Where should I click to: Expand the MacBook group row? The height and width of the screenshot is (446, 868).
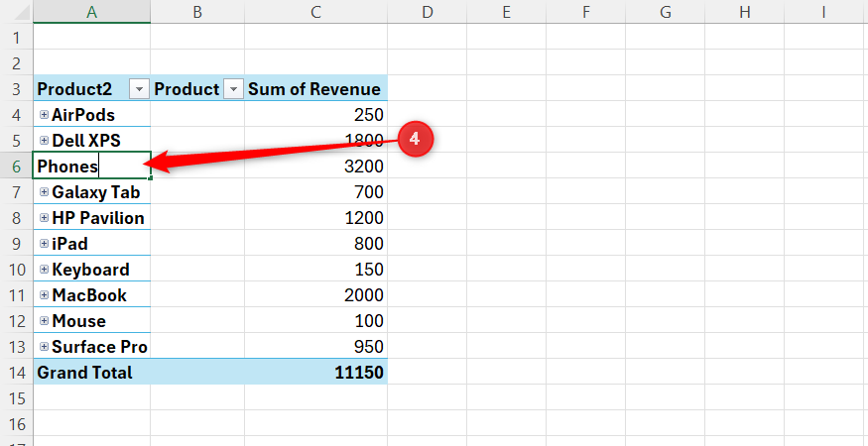point(45,295)
